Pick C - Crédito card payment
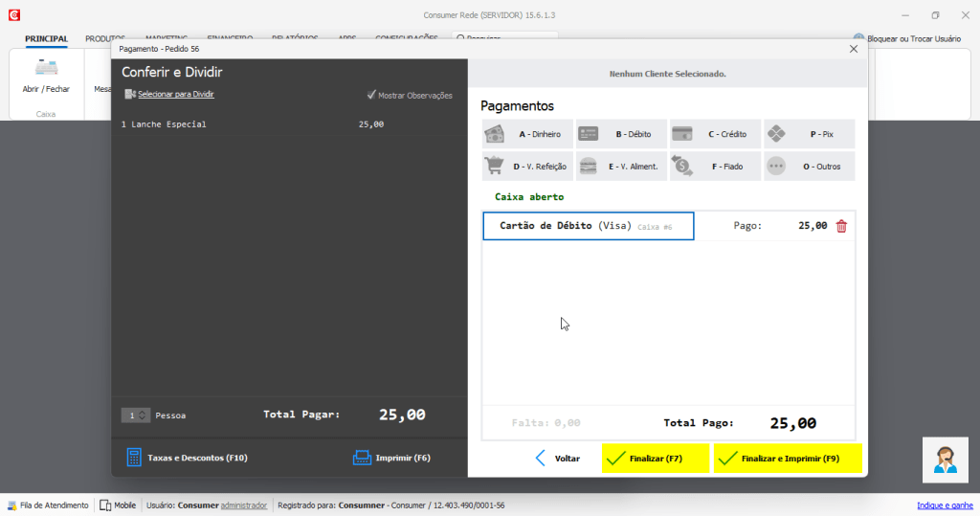This screenshot has width=980, height=516. [x=714, y=135]
